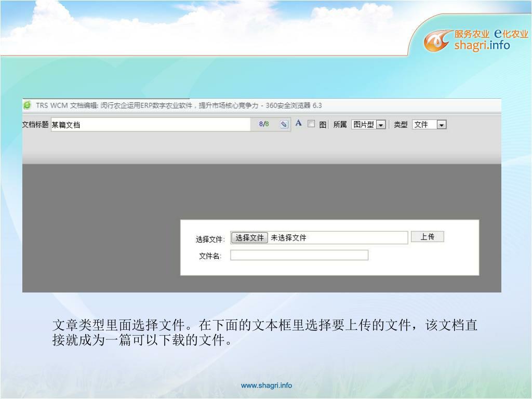Click the 文档标题 label

point(35,125)
